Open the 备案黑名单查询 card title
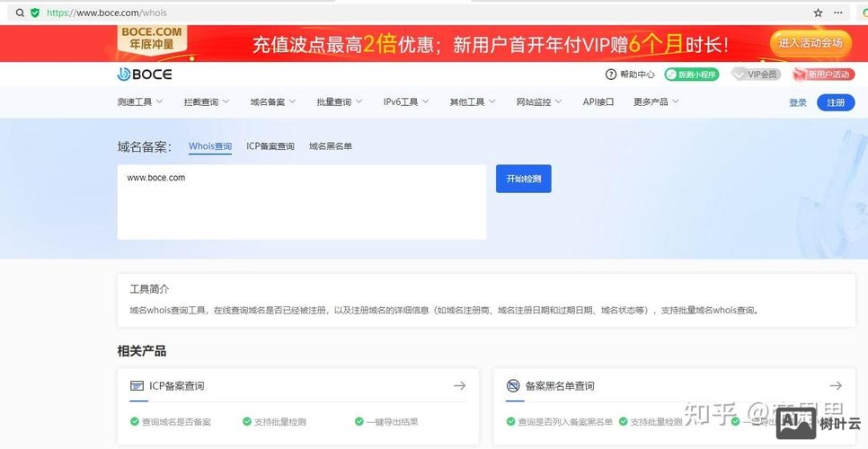Image resolution: width=868 pixels, height=449 pixels. pyautogui.click(x=560, y=386)
